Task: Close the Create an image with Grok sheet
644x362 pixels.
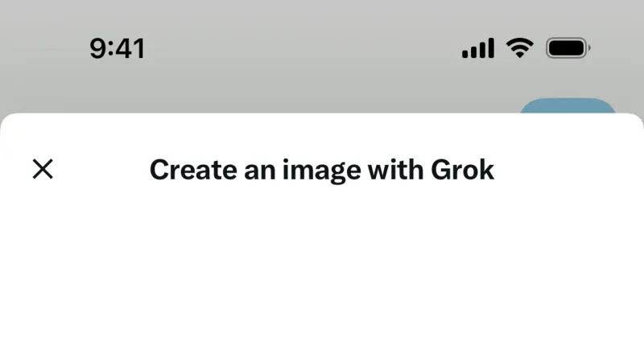Action: (43, 169)
